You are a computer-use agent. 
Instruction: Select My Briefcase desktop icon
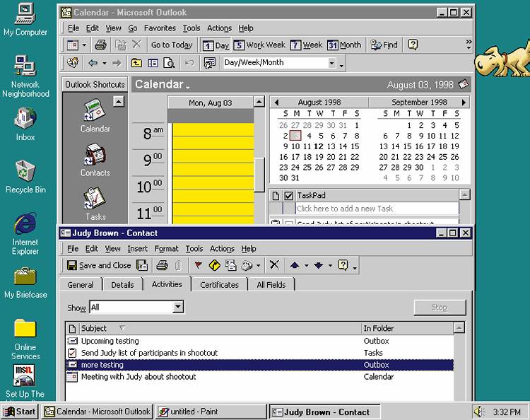[25, 284]
